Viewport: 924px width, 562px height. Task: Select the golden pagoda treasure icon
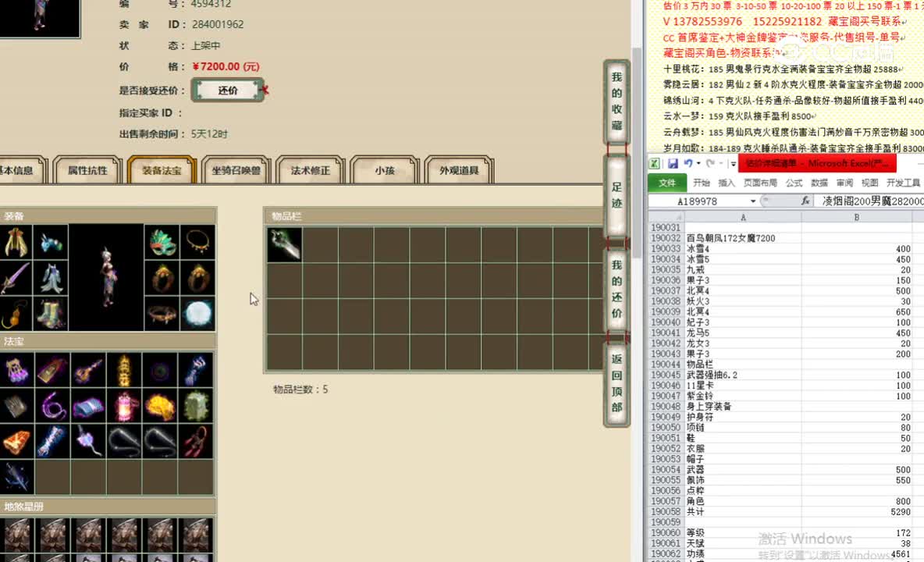click(124, 370)
